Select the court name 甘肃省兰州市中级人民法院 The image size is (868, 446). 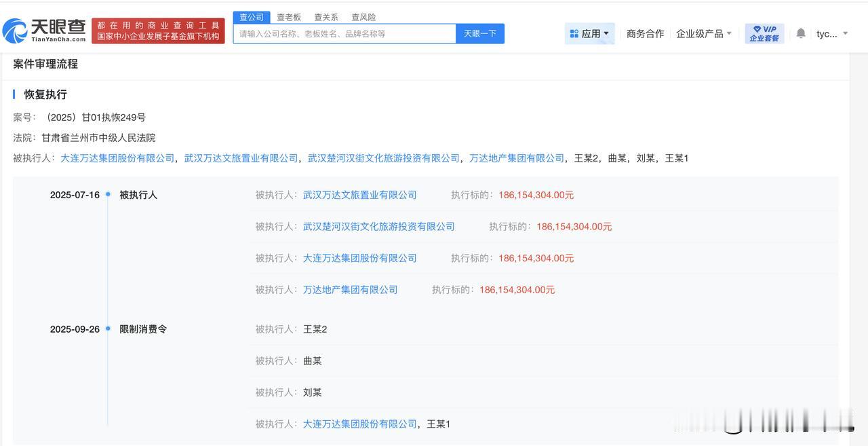[98, 138]
